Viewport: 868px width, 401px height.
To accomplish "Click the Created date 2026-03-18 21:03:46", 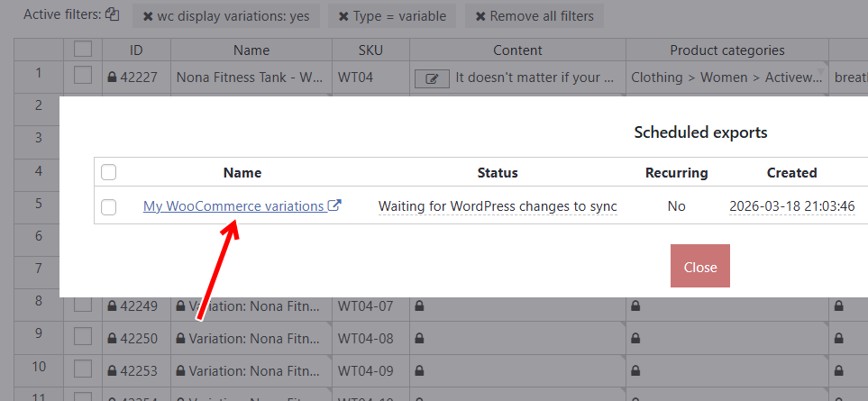I will [x=791, y=206].
